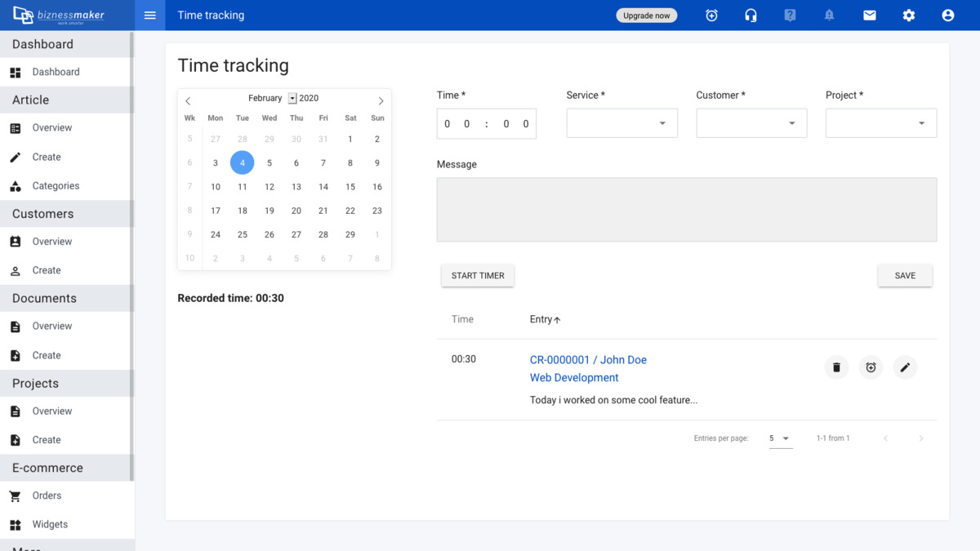Open Categories under Article in sidebar
980x551 pixels.
(x=56, y=186)
